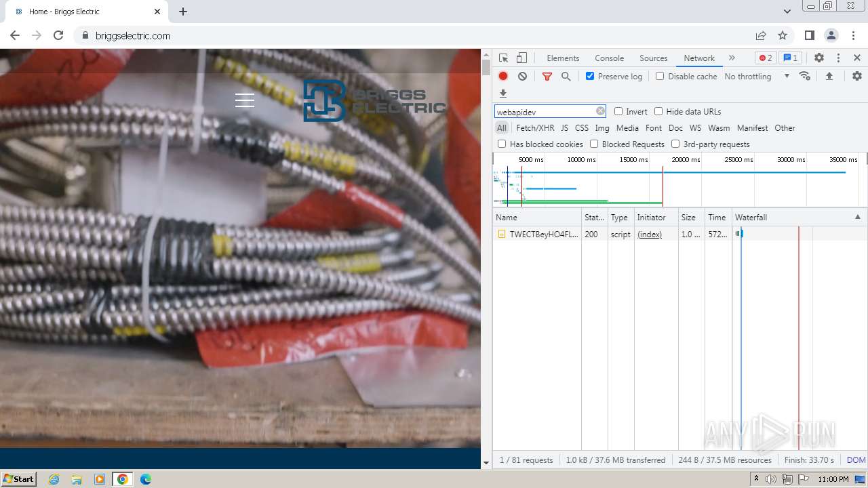Show the 1 issue badge
This screenshot has width=868, height=488.
[x=790, y=58]
